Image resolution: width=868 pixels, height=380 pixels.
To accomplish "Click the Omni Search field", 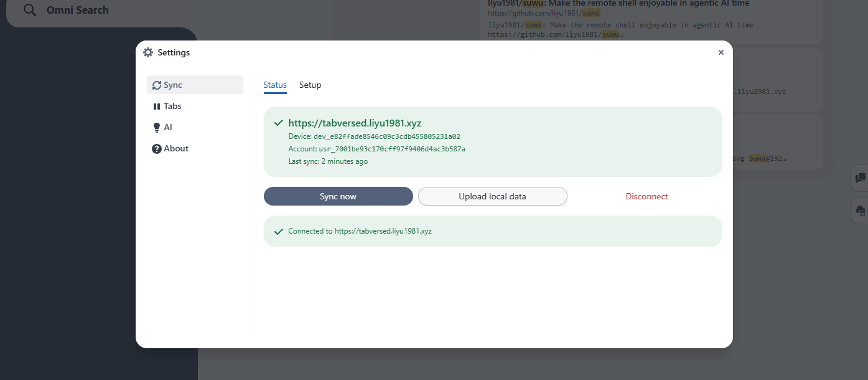I will tap(101, 11).
